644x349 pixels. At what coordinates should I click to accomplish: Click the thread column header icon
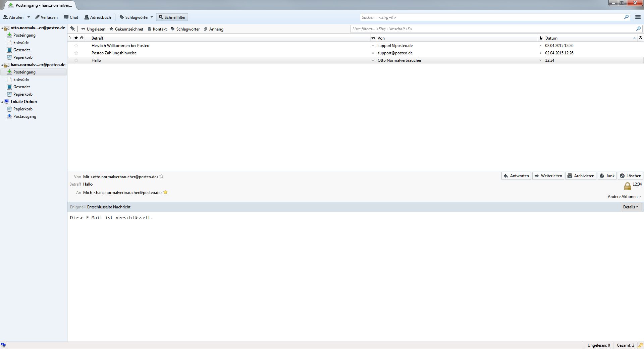click(70, 38)
